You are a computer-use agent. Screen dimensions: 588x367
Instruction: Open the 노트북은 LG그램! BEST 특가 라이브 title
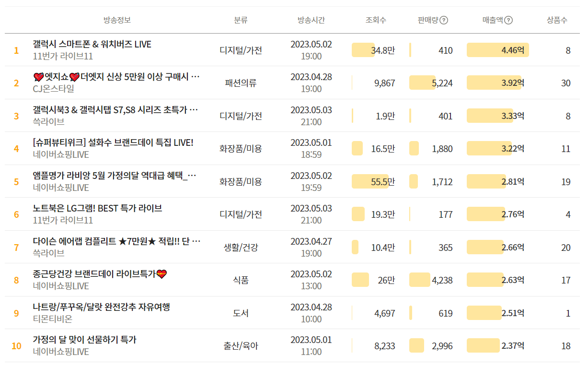tap(98, 208)
